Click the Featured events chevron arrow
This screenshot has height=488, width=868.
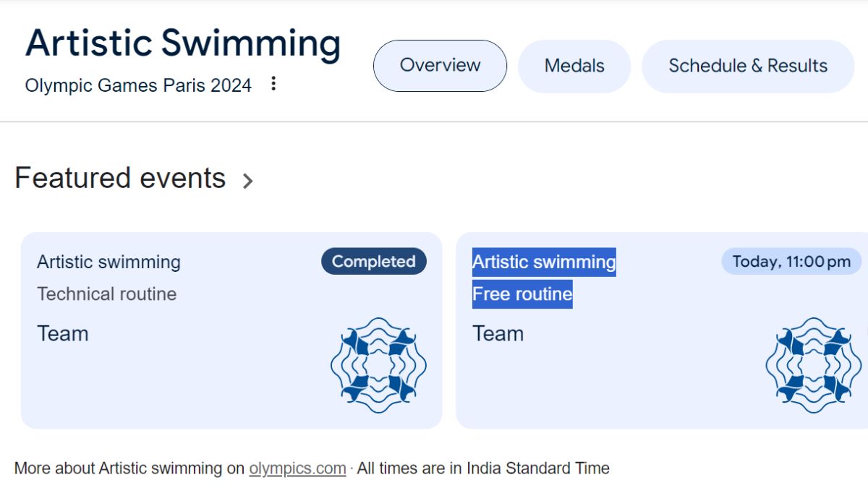[x=247, y=180]
